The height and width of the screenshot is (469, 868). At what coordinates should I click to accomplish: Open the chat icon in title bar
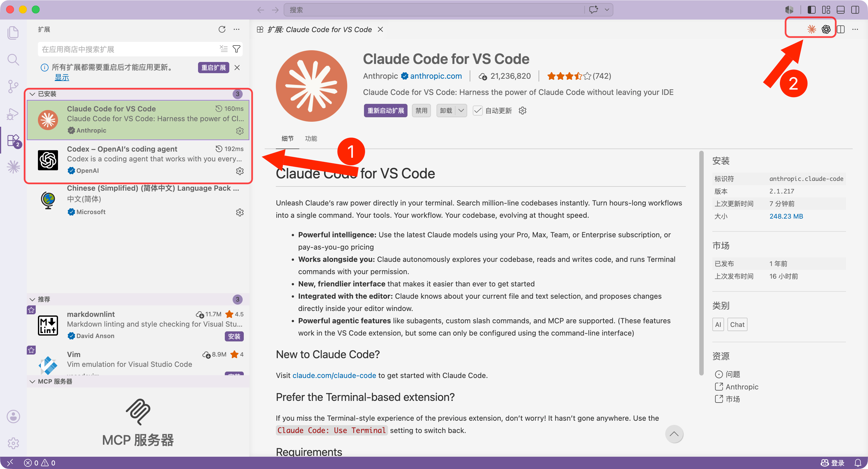pos(594,9)
